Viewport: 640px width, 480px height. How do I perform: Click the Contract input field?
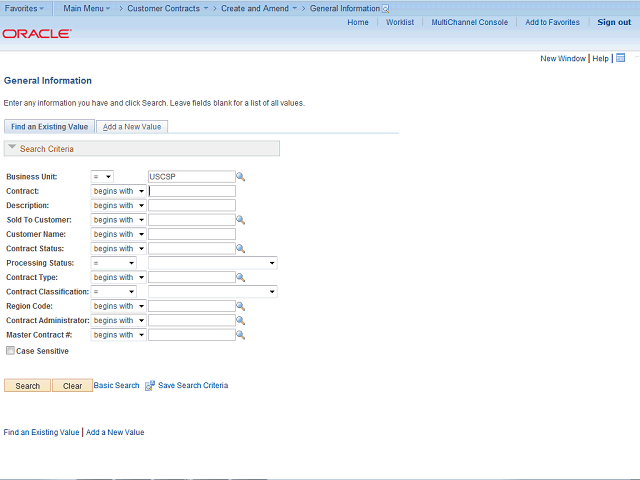(192, 191)
